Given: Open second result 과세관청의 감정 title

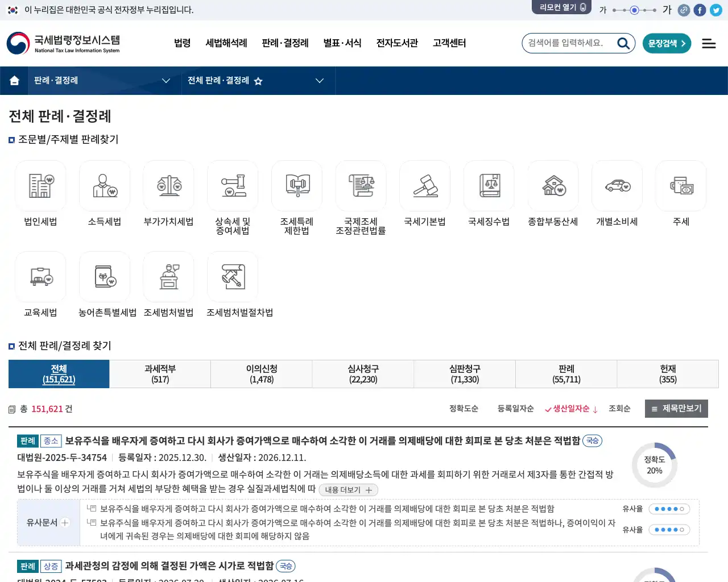Looking at the screenshot, I should coord(169,566).
